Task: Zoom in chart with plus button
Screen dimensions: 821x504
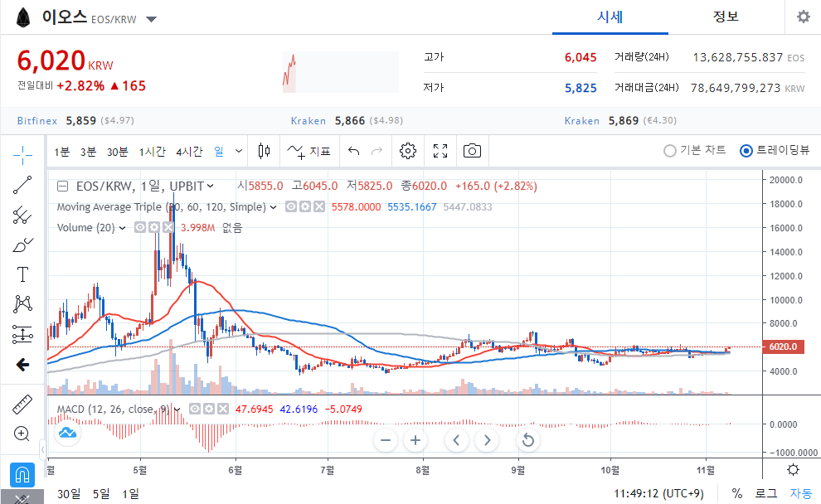Action: 415,440
